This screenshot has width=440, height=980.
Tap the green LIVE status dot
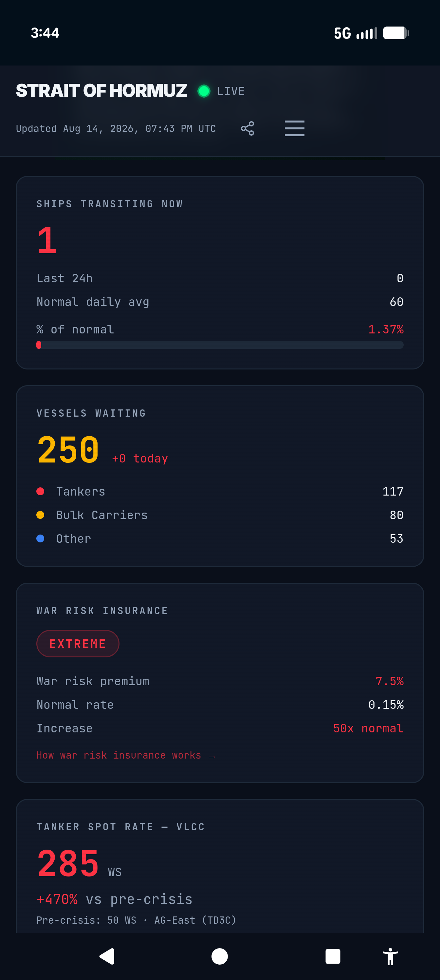[x=204, y=91]
